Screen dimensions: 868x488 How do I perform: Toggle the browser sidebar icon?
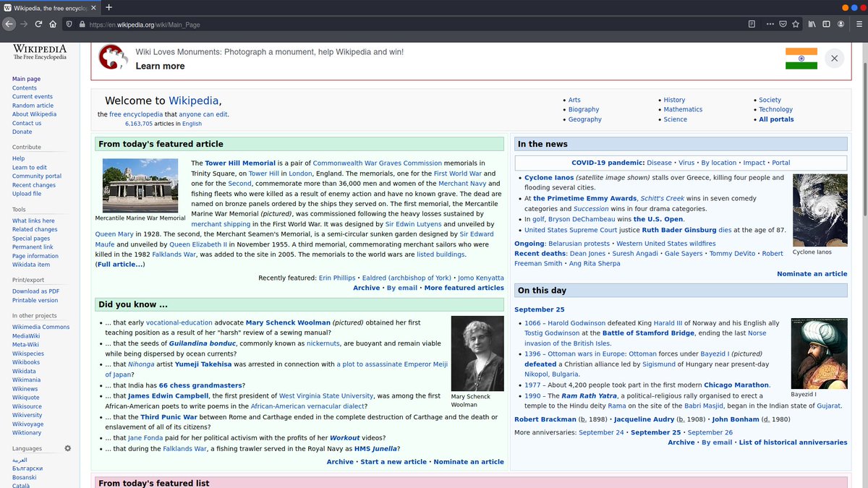tap(827, 24)
